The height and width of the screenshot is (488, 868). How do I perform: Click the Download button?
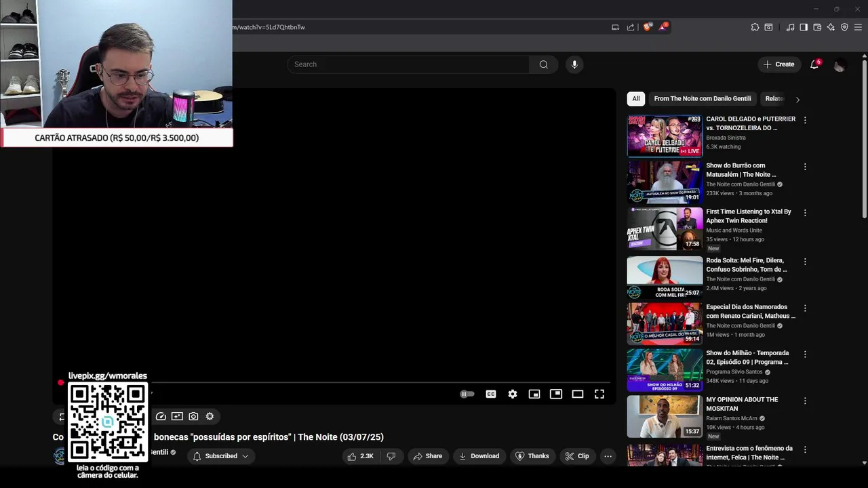[x=479, y=456]
